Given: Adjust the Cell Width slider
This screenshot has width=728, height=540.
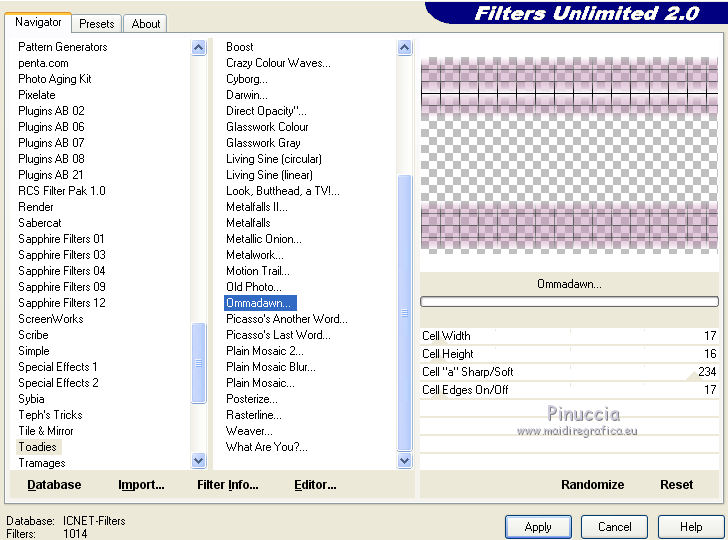Looking at the screenshot, I should click(570, 336).
